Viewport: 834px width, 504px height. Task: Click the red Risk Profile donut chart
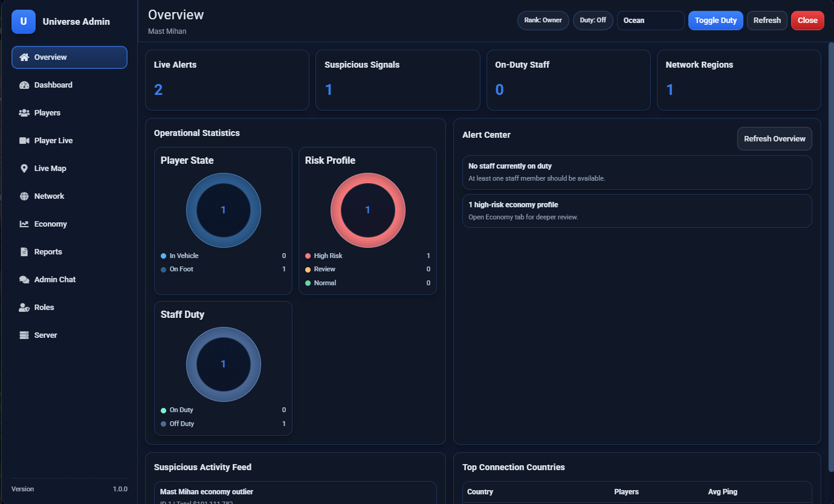[367, 210]
